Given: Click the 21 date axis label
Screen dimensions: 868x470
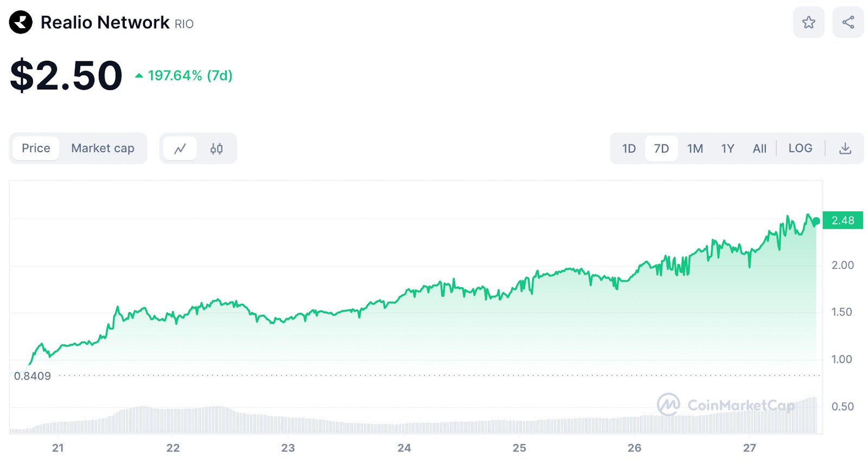Looking at the screenshot, I should [x=58, y=448].
